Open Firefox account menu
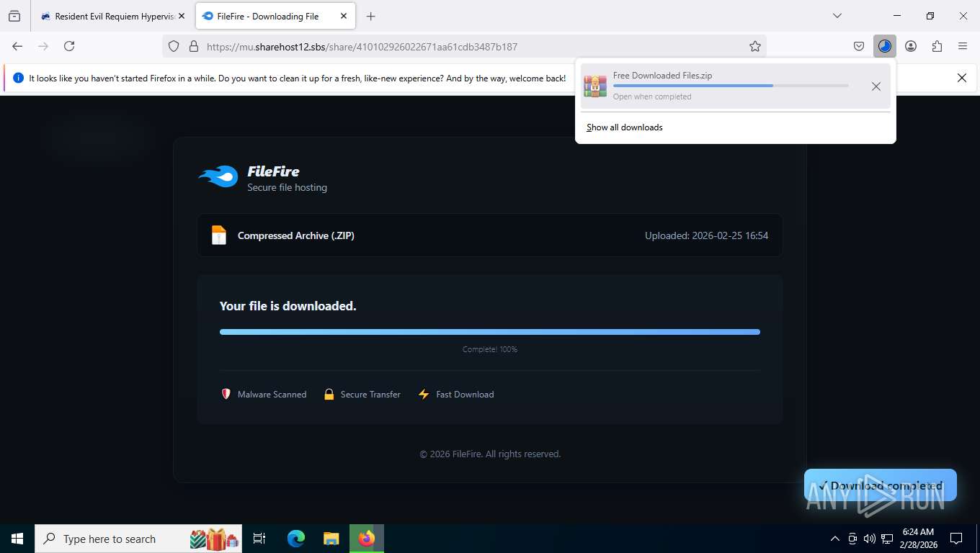This screenshot has width=980, height=553. [x=911, y=46]
